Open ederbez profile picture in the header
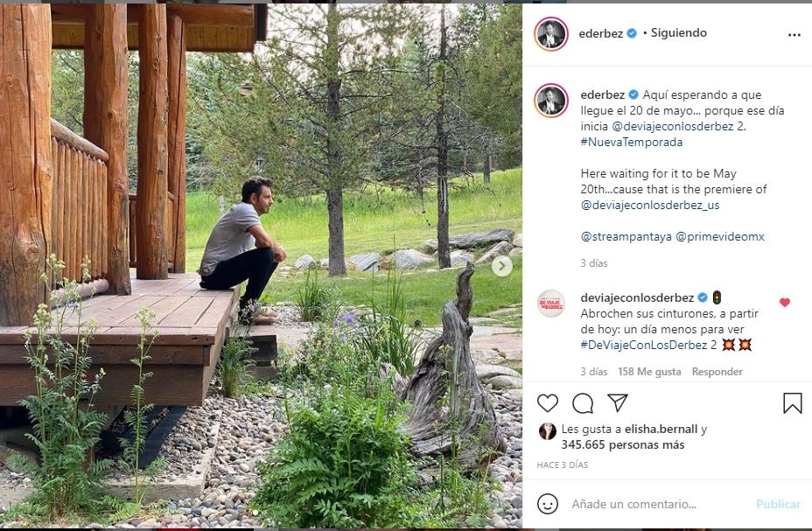Image resolution: width=812 pixels, height=531 pixels. pos(551,34)
